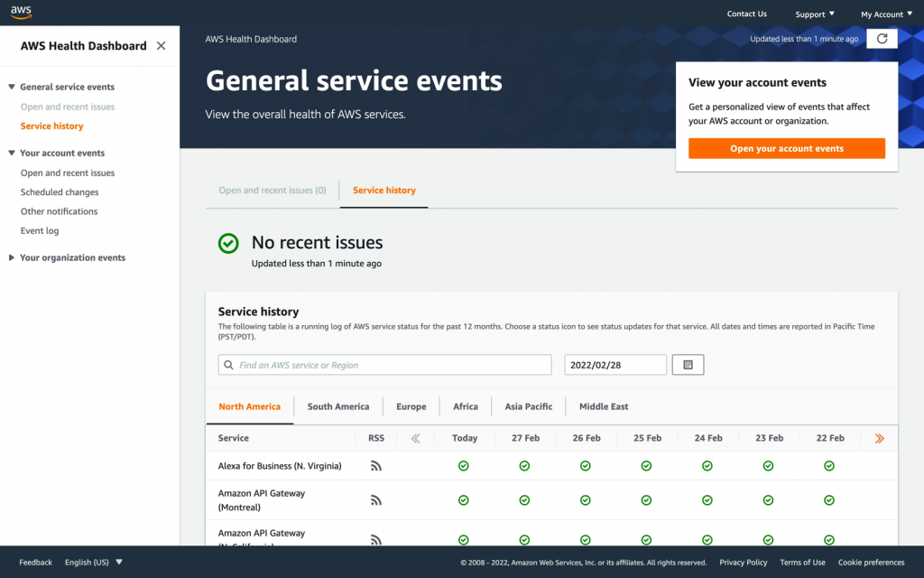
Task: Open the Support dropdown
Action: point(814,14)
